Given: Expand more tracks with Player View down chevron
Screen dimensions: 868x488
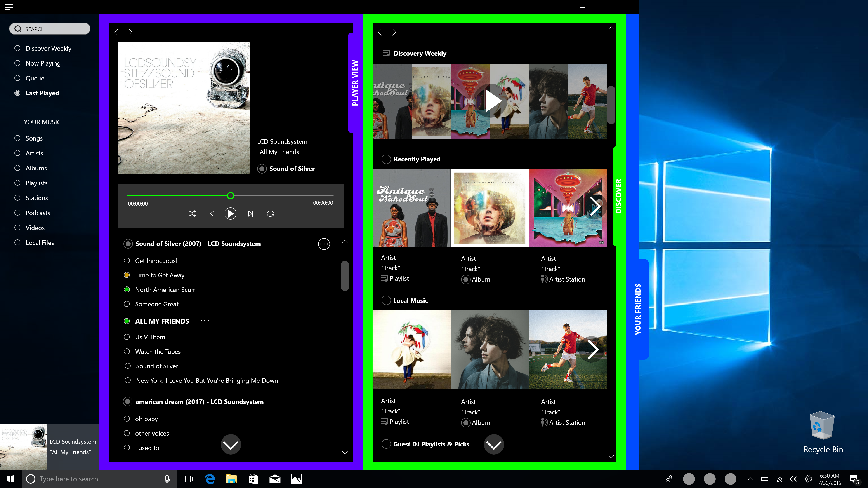Looking at the screenshot, I should coord(231,445).
